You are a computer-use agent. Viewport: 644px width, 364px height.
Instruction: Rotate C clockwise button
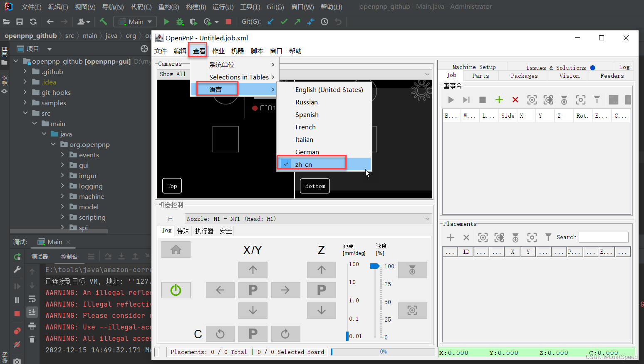(285, 334)
